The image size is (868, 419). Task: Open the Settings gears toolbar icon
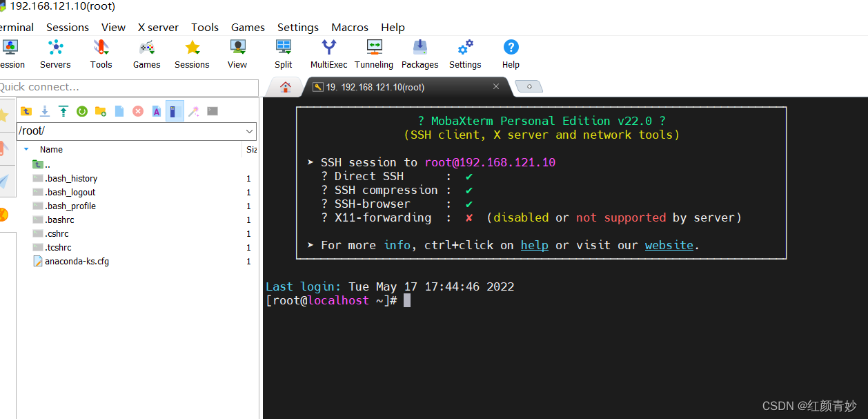click(x=465, y=54)
